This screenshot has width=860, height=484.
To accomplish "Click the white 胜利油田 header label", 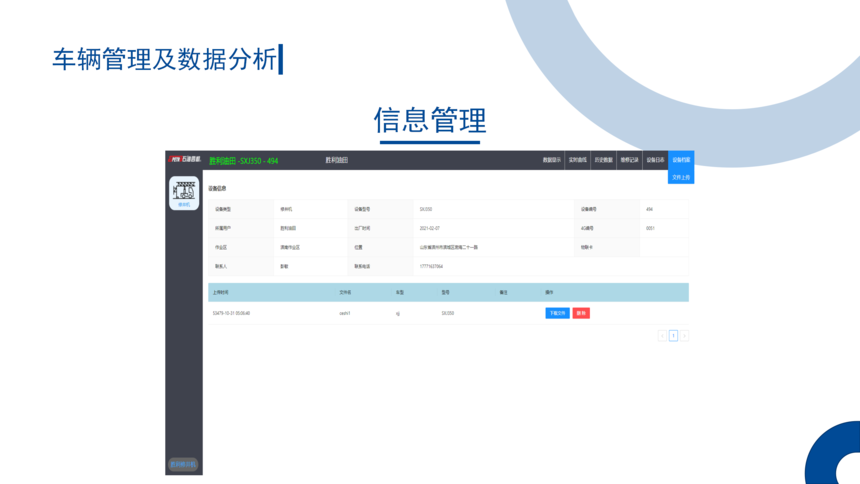I will point(336,160).
